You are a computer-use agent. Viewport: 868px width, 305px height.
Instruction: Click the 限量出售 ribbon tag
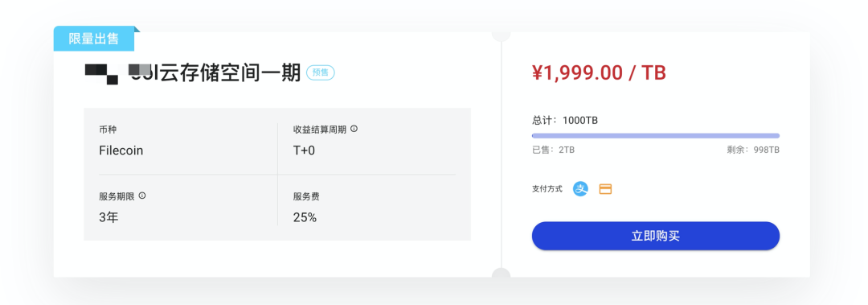(x=93, y=39)
